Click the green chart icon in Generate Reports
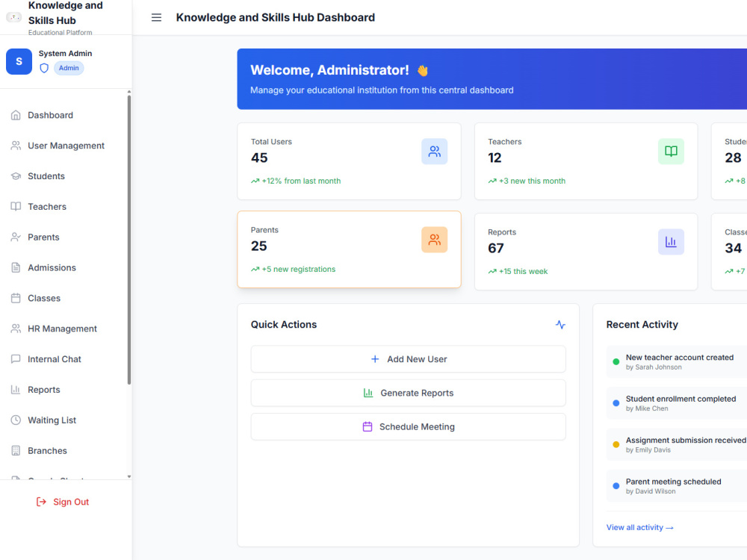The width and height of the screenshot is (747, 560). [368, 393]
